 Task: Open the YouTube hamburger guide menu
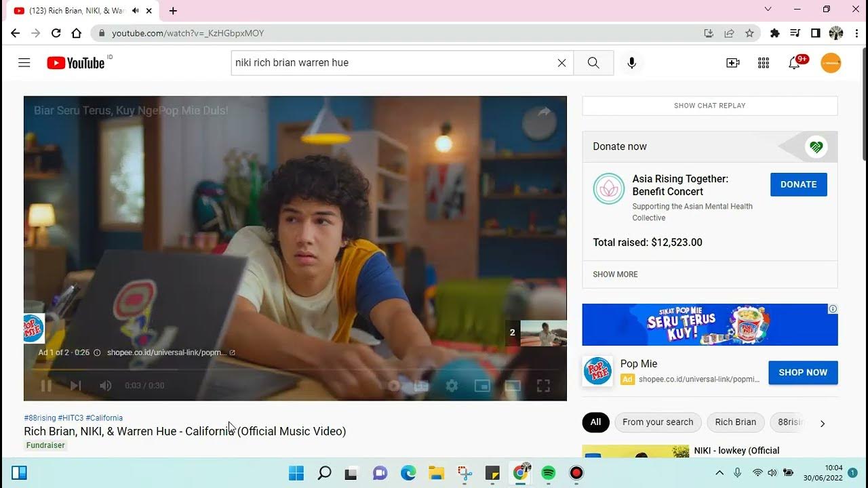coord(24,63)
